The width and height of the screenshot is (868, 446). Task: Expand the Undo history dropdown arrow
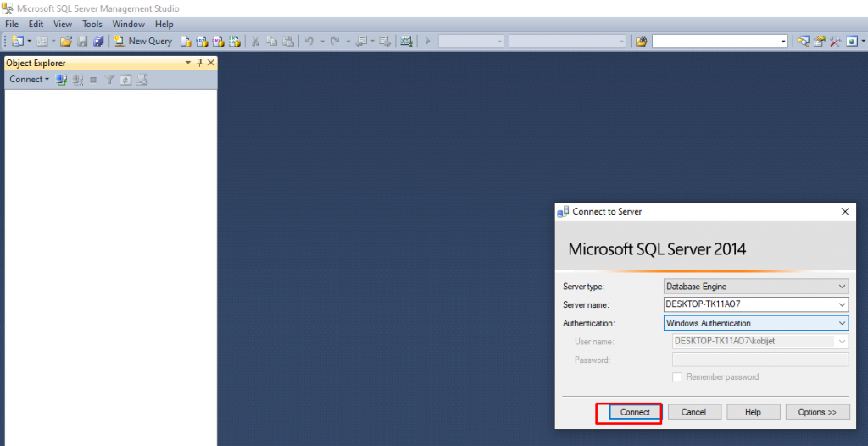tap(322, 41)
